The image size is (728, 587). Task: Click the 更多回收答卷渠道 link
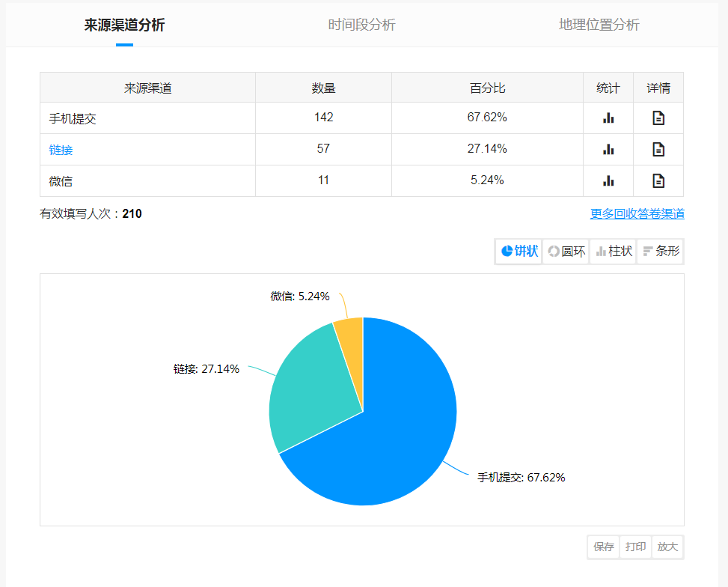click(637, 214)
